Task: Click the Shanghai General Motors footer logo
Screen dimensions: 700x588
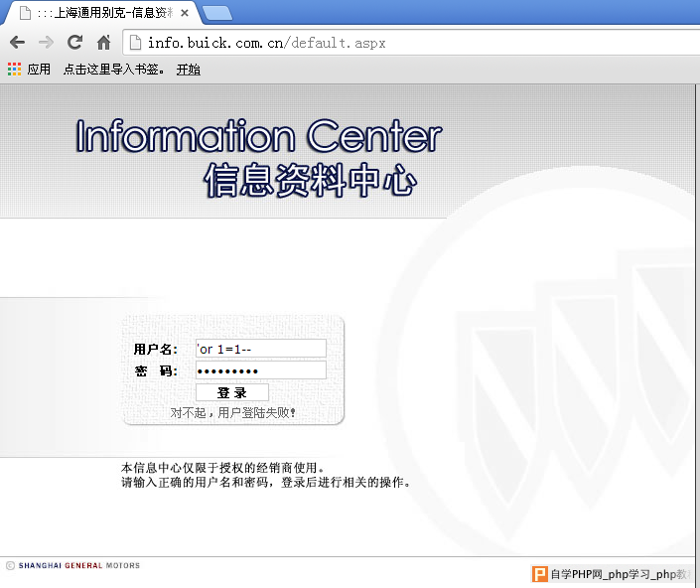Action: click(x=72, y=566)
